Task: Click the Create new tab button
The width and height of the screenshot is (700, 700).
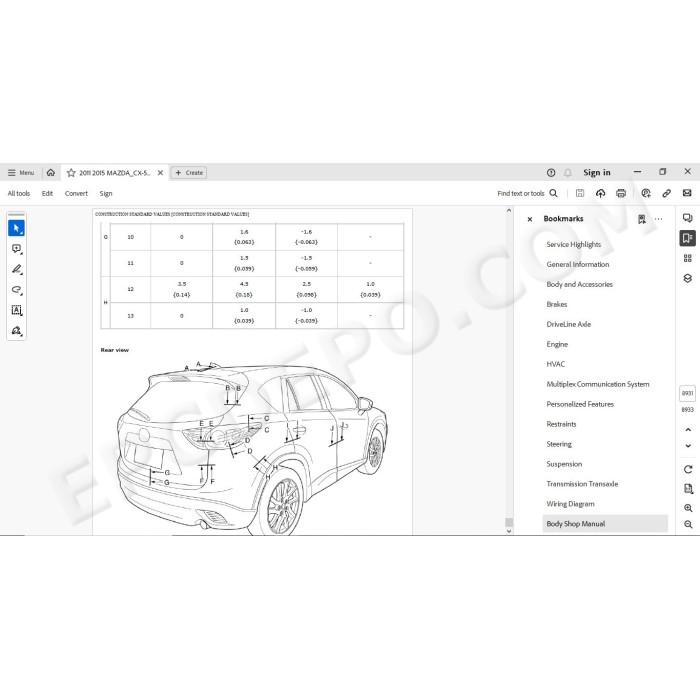Action: tap(189, 173)
